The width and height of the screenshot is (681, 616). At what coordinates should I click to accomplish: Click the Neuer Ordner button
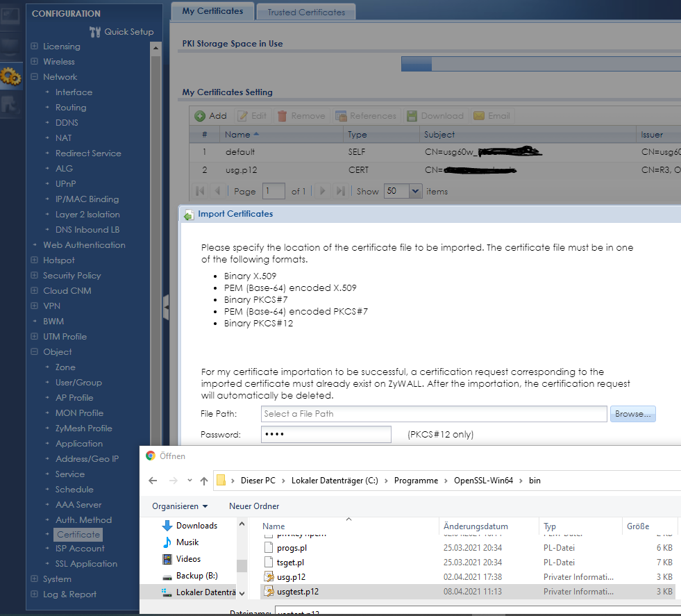254,506
